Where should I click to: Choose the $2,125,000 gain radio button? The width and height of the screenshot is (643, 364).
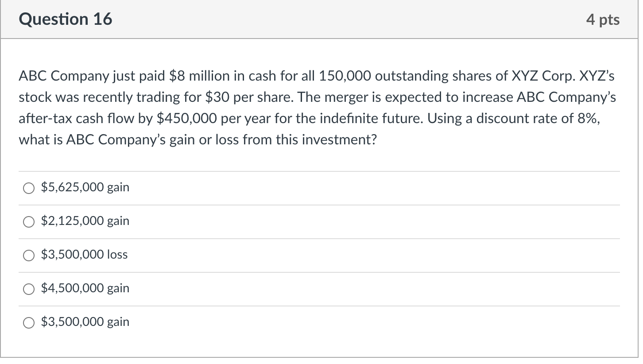(29, 222)
